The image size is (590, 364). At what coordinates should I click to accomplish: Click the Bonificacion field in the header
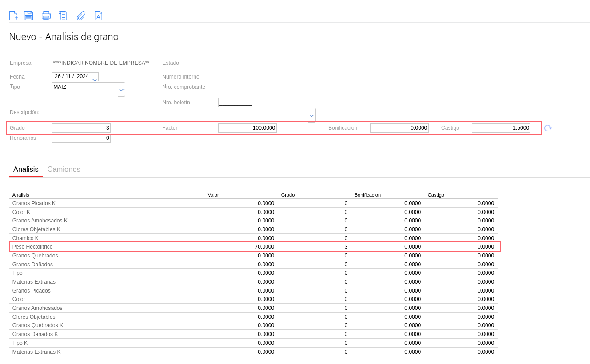tap(399, 128)
